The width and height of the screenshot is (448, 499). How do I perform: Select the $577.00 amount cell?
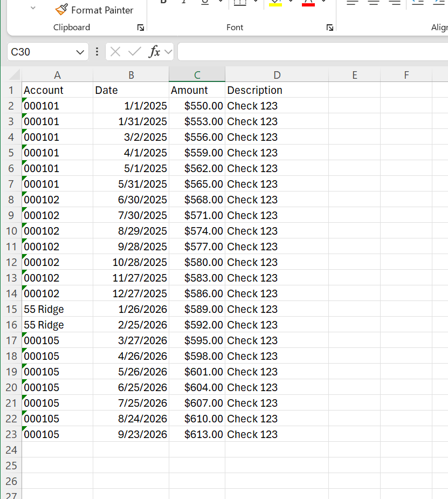[x=197, y=247]
